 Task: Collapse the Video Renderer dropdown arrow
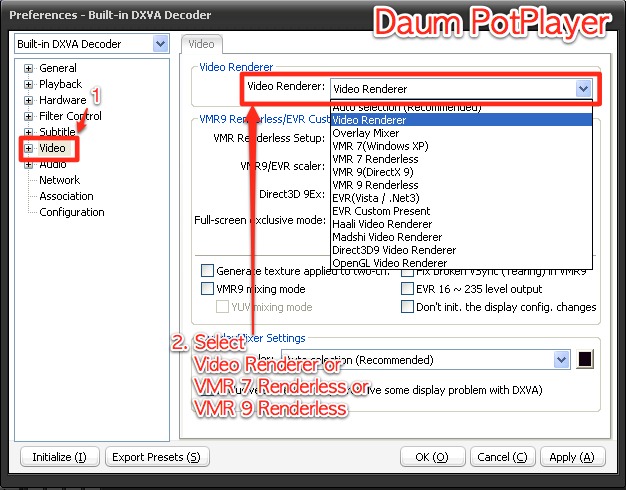pos(583,88)
